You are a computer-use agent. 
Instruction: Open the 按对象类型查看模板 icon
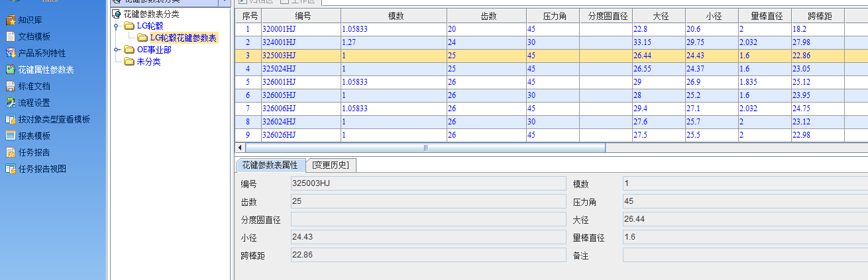pos(10,119)
